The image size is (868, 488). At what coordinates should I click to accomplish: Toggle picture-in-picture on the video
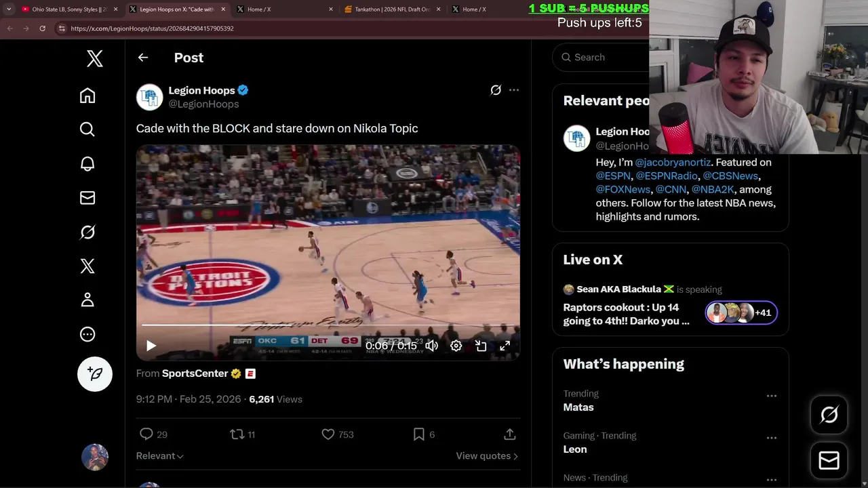(x=481, y=346)
